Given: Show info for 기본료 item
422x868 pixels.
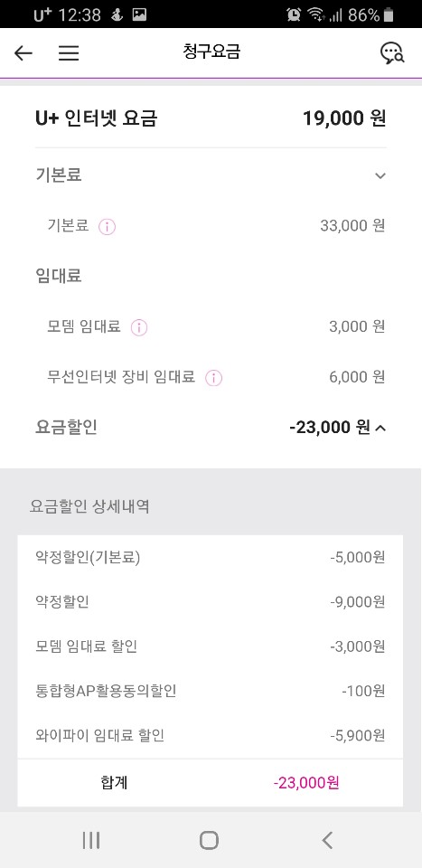Looking at the screenshot, I should [107, 227].
